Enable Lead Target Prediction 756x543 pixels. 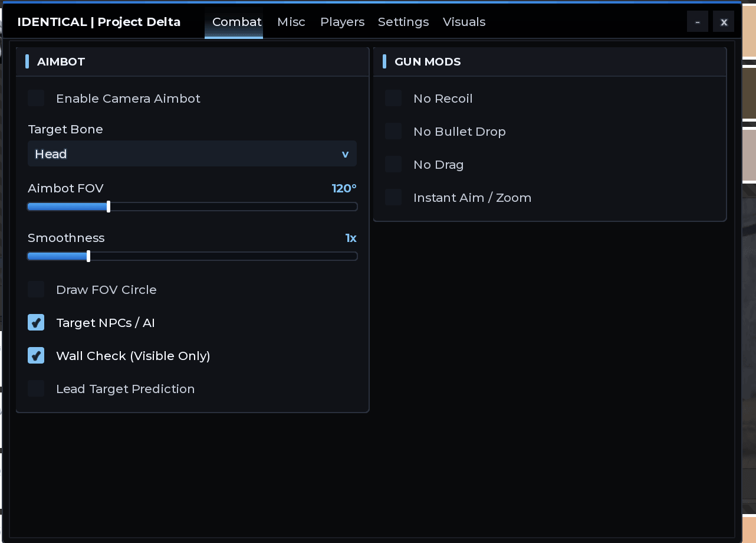click(36, 388)
